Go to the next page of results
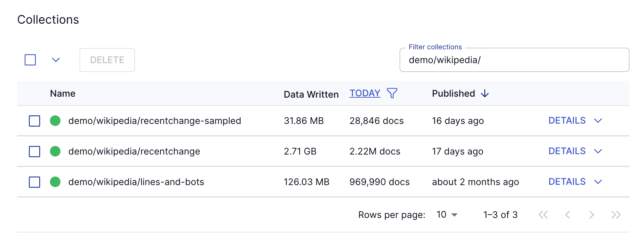This screenshot has width=644, height=240. point(591,215)
